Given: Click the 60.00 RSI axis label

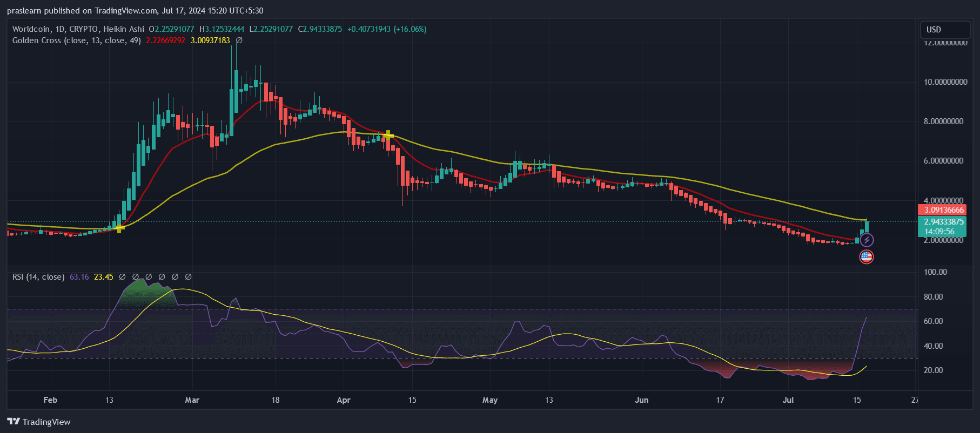Looking at the screenshot, I should coord(933,321).
